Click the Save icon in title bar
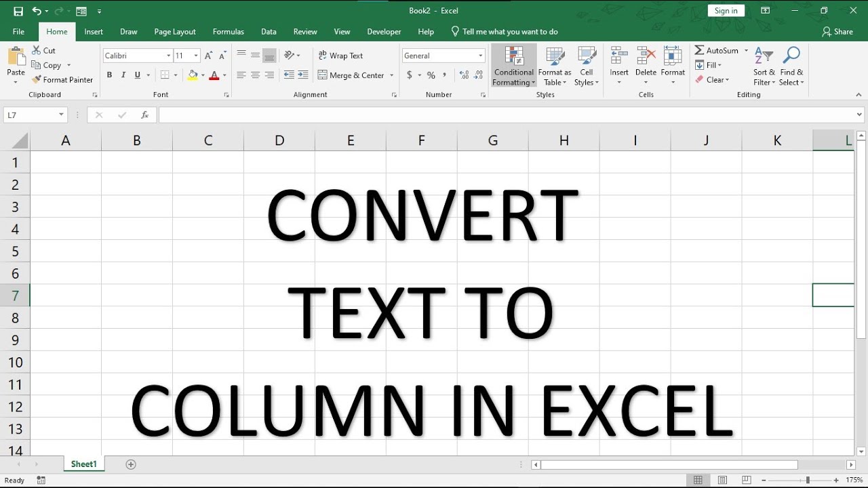 (x=18, y=11)
